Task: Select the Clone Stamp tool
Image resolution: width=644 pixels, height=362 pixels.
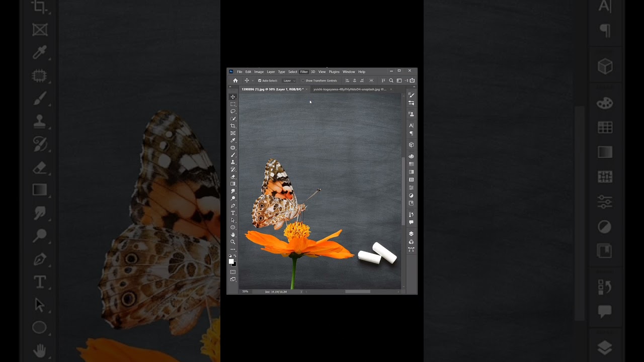Action: coord(233,162)
